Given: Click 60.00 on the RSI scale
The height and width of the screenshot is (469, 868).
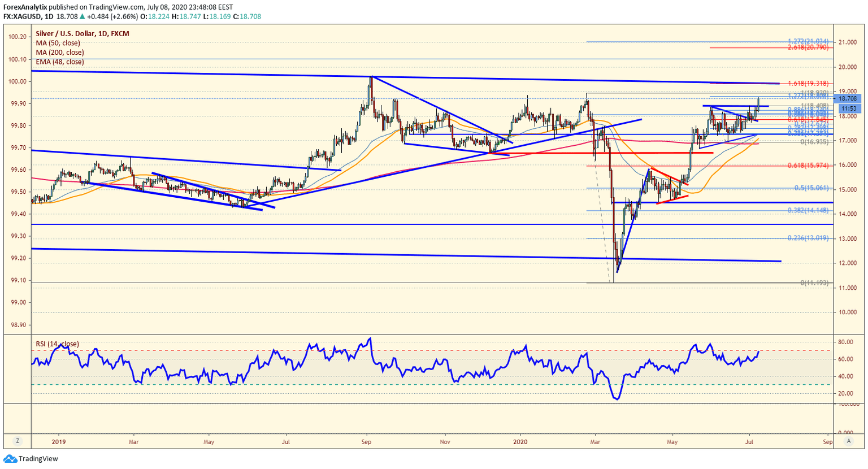Looking at the screenshot, I should (845, 359).
